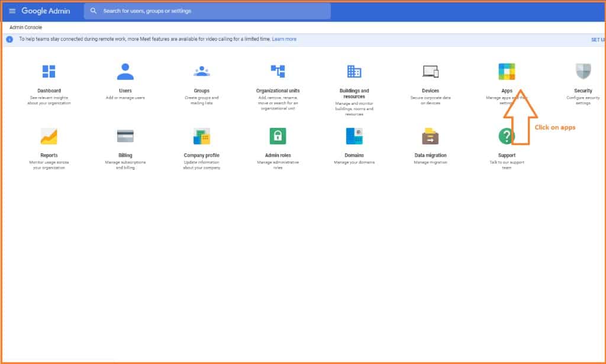This screenshot has height=364, width=606.
Task: Click the Data migration icon
Action: tap(430, 136)
